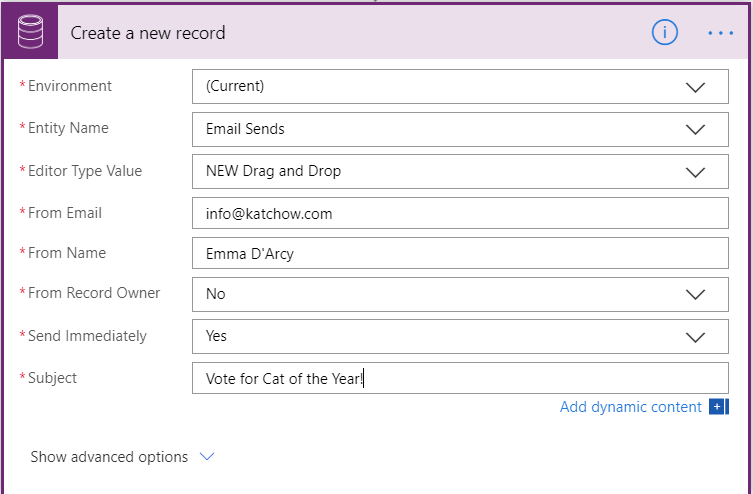The width and height of the screenshot is (753, 494).
Task: Click the Editor Type Value chevron arrow
Action: pyautogui.click(x=696, y=172)
